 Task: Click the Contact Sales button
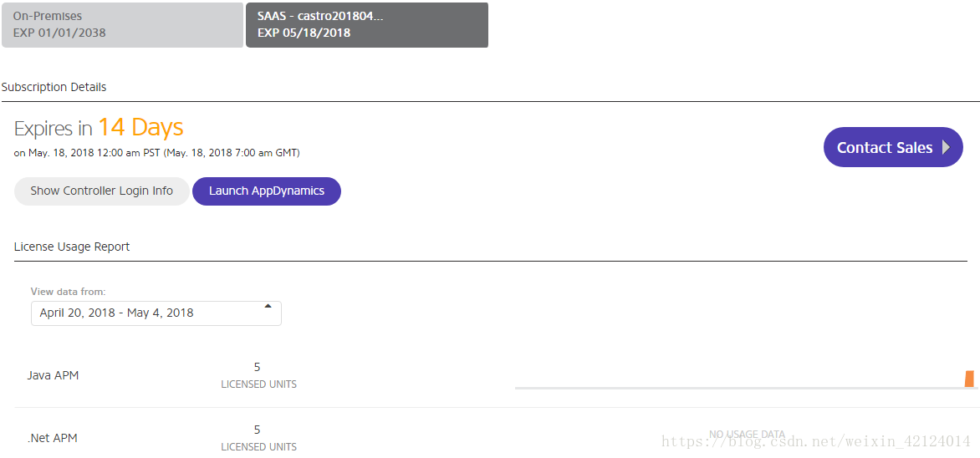893,147
